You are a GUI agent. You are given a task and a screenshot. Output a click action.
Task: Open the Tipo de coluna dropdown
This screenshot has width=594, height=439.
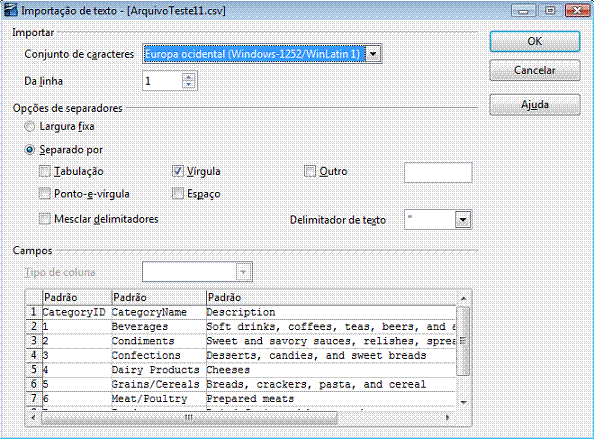tap(243, 272)
